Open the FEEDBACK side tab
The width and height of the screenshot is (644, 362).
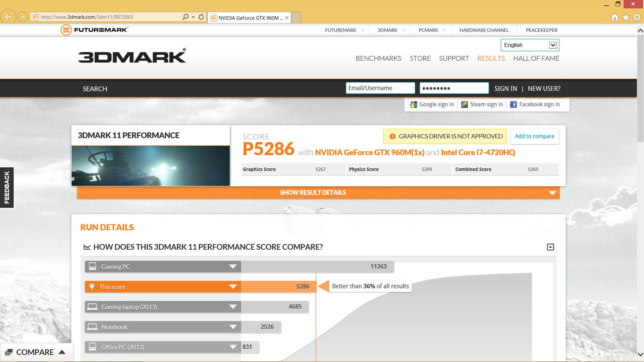7,187
